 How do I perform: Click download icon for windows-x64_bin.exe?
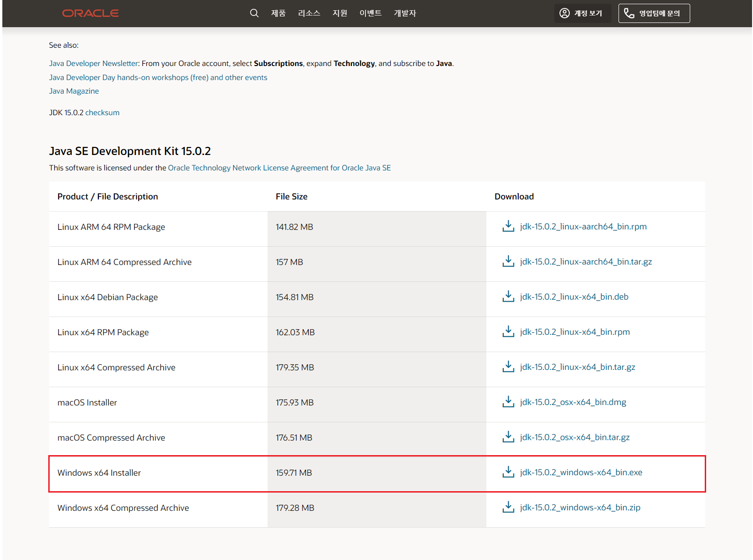point(508,472)
